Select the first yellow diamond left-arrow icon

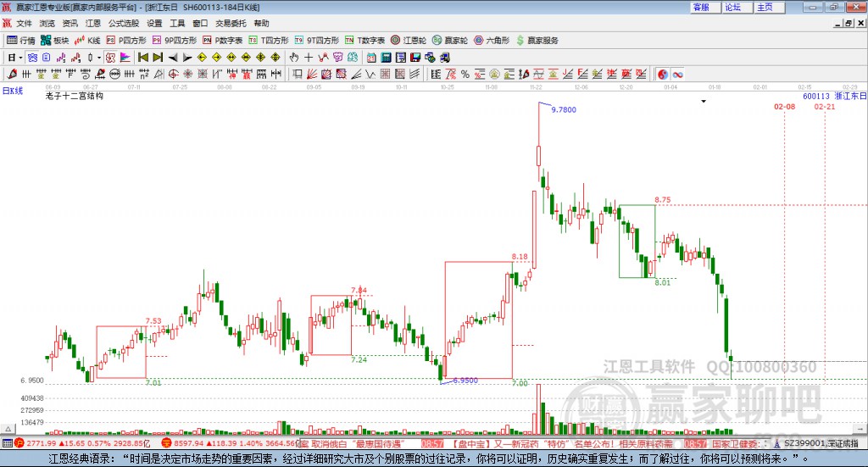202,58
